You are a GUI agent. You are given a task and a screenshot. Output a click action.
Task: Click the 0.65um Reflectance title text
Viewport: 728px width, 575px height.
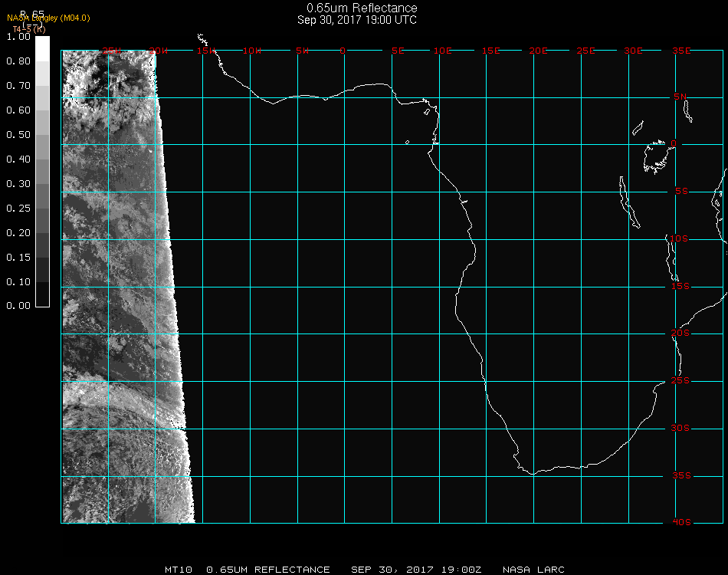pos(362,8)
